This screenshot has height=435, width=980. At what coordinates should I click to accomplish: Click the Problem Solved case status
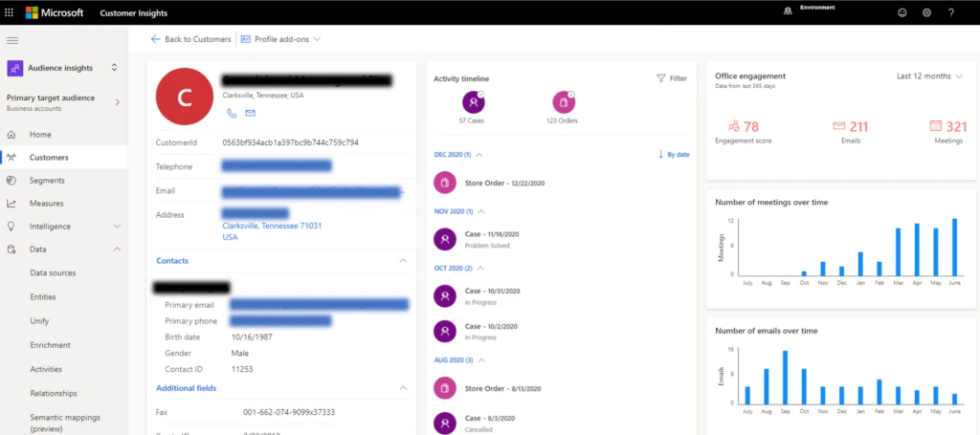click(x=487, y=246)
